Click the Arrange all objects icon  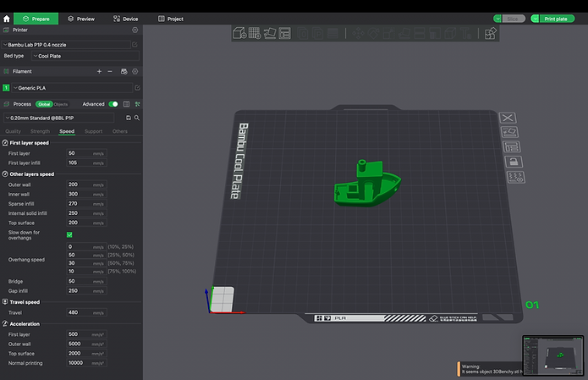click(x=285, y=33)
